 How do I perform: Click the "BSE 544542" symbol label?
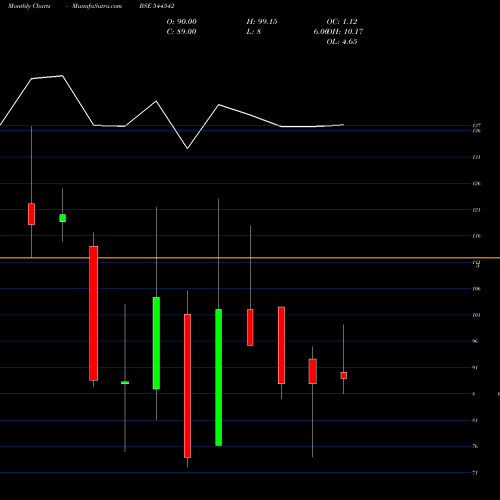point(157,6)
